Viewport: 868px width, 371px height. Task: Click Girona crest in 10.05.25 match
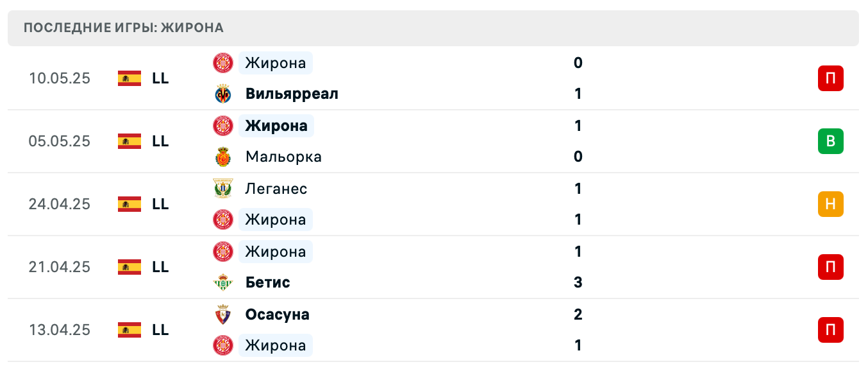(223, 63)
